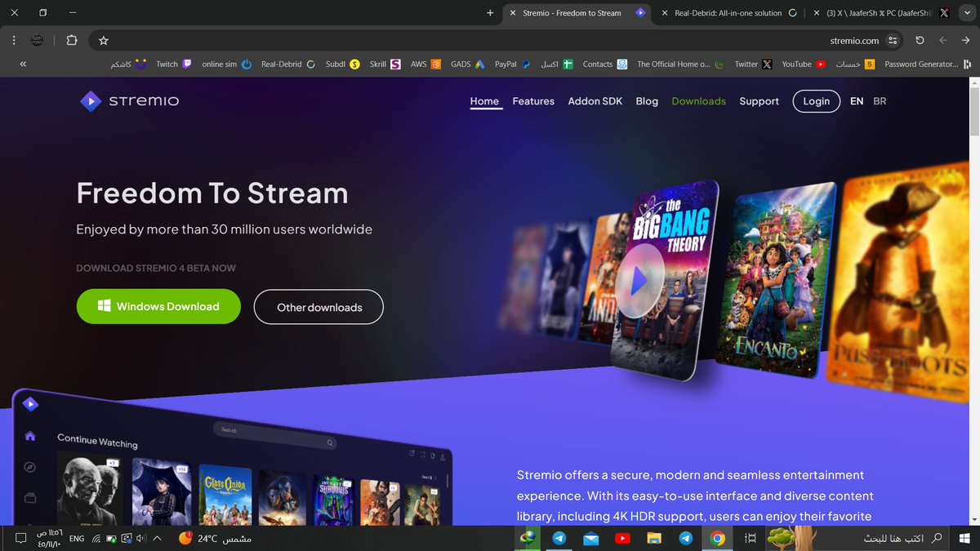Image resolution: width=980 pixels, height=551 pixels.
Task: Click the Stremio logo icon in header
Action: click(x=90, y=101)
